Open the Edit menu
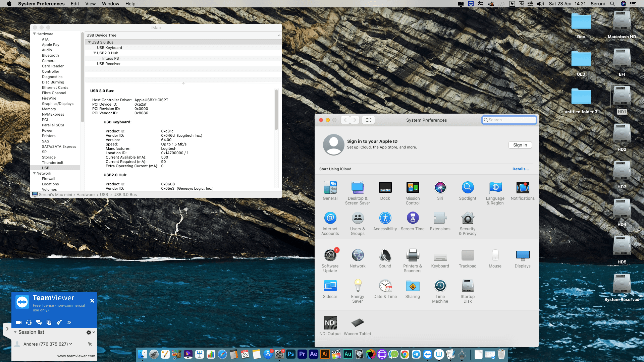 75,4
